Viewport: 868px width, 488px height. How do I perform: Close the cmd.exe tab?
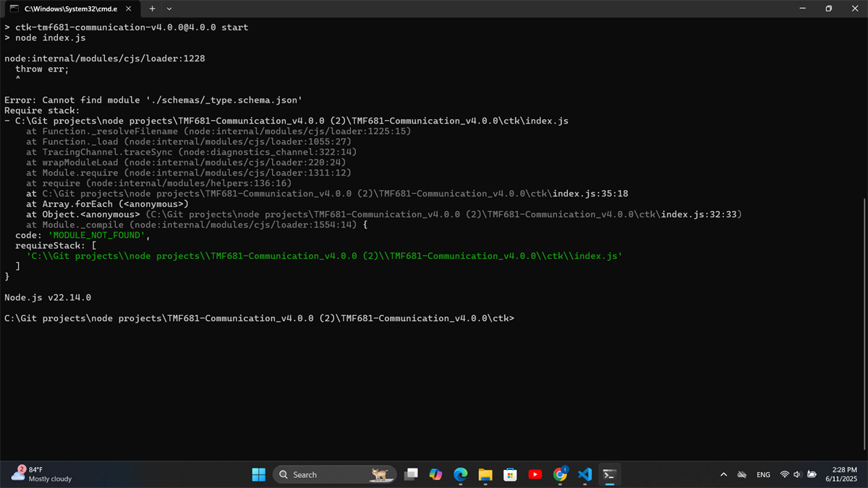tap(128, 9)
